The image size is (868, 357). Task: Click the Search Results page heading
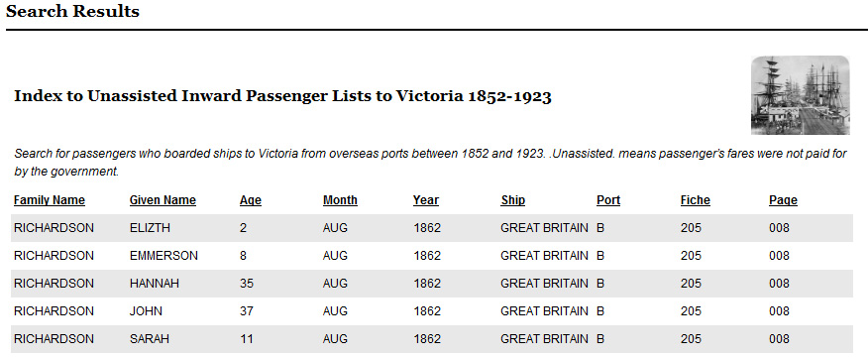(72, 11)
